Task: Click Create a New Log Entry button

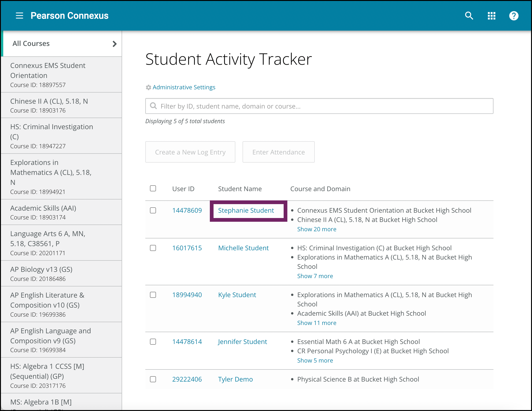Action: pyautogui.click(x=190, y=152)
